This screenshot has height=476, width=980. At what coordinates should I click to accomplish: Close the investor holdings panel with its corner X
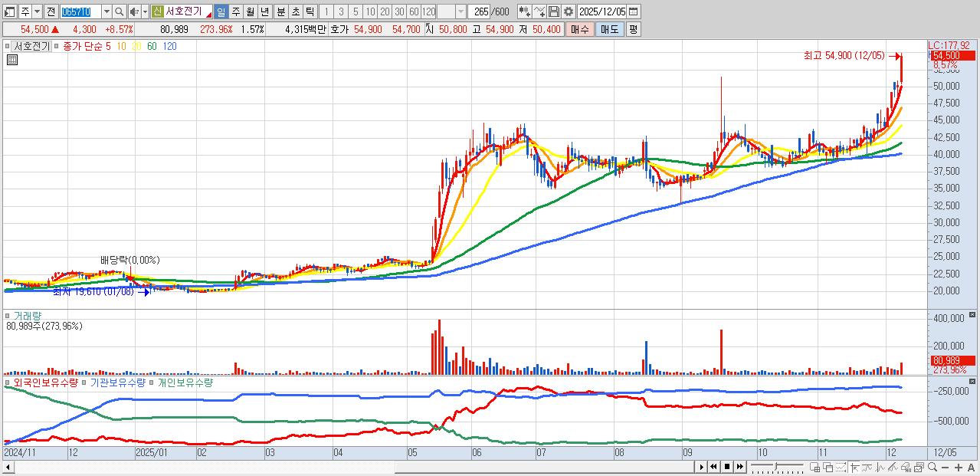pos(973,381)
